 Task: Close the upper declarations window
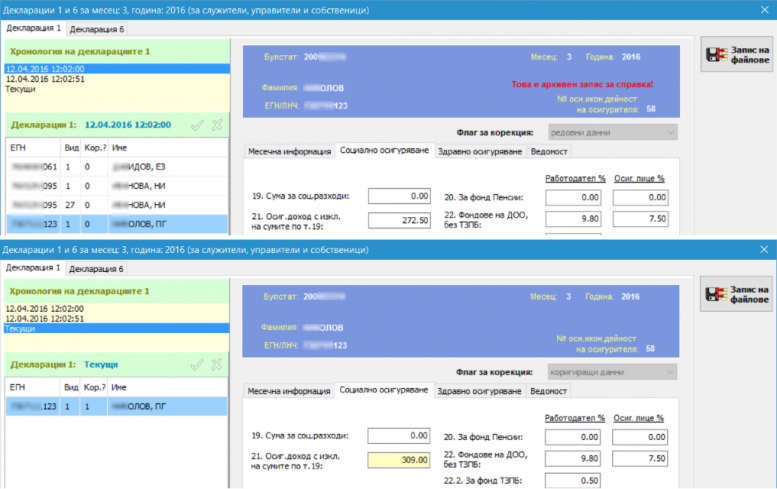(x=765, y=10)
